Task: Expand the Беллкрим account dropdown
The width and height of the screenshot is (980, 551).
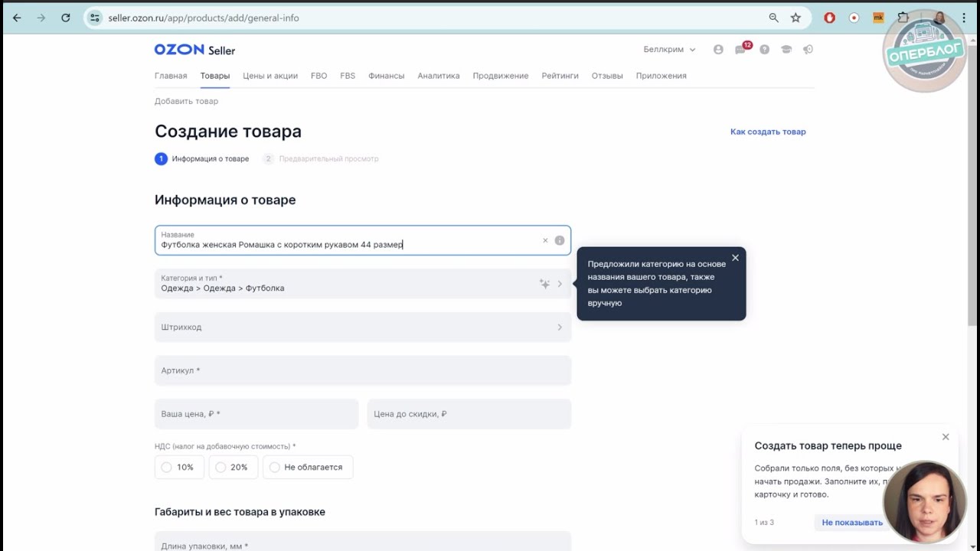Action: click(x=669, y=50)
